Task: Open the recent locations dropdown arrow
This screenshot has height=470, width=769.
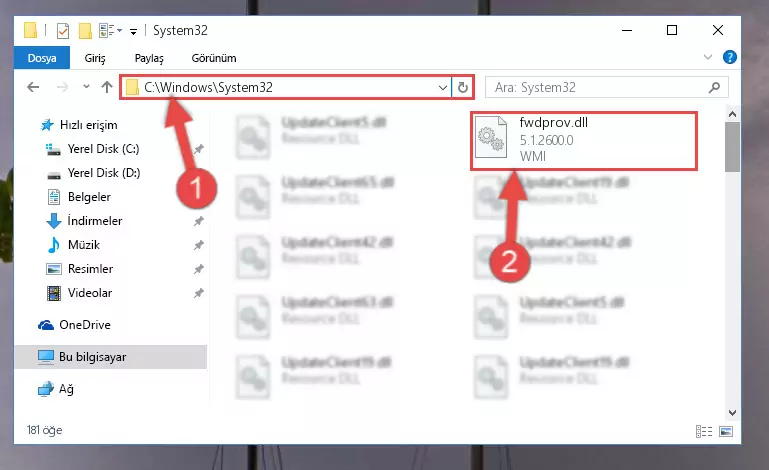Action: [x=86, y=87]
